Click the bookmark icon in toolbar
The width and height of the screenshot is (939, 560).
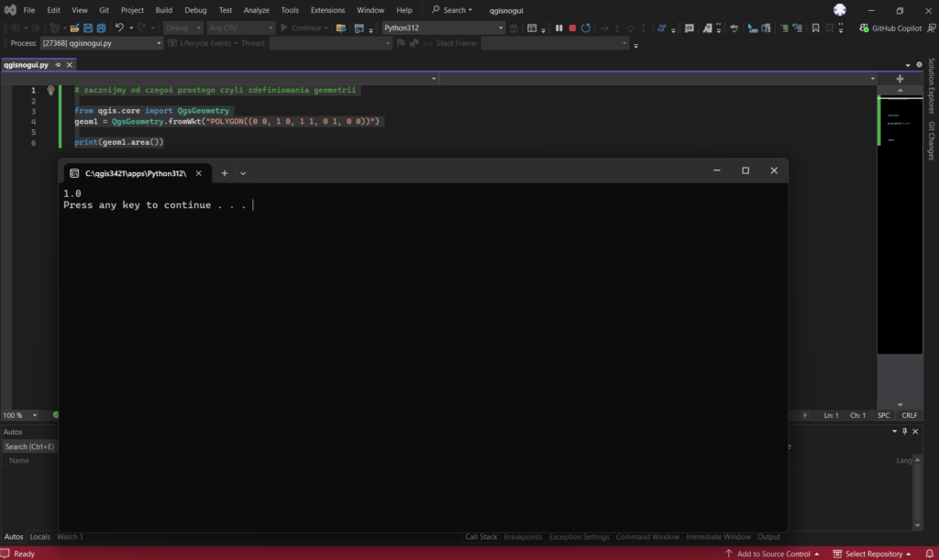coord(815,27)
